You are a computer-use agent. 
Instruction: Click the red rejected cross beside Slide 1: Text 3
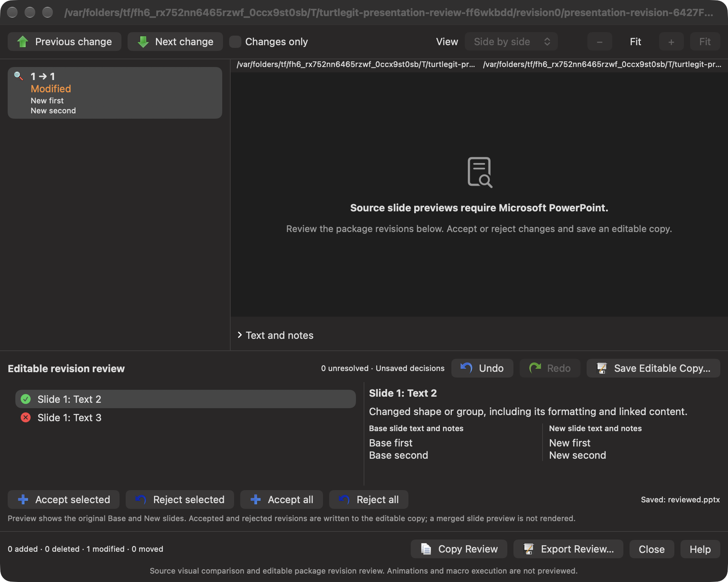tap(26, 417)
